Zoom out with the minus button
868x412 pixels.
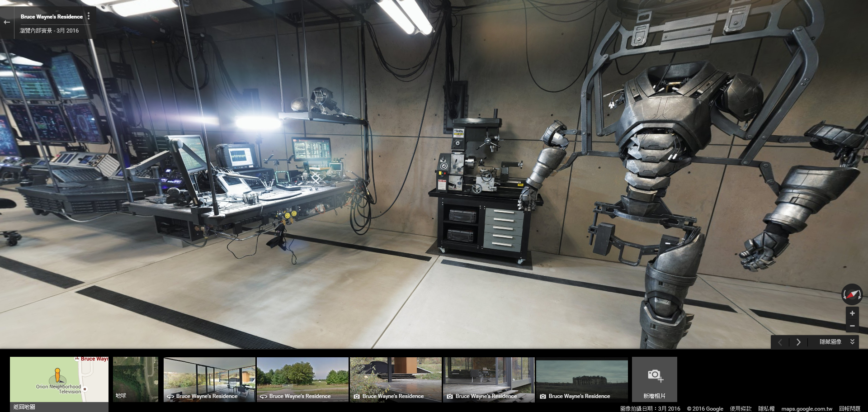(x=852, y=326)
